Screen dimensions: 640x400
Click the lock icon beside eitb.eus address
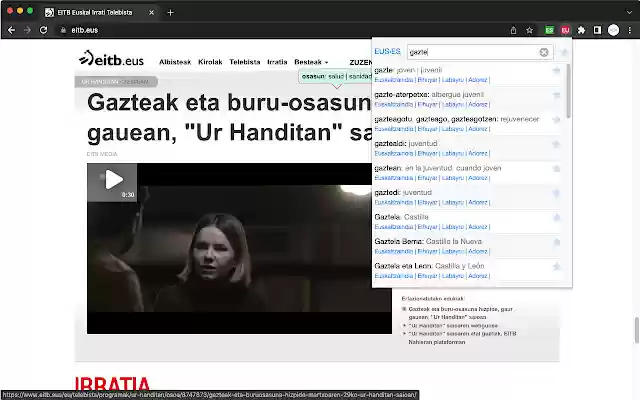[63, 30]
